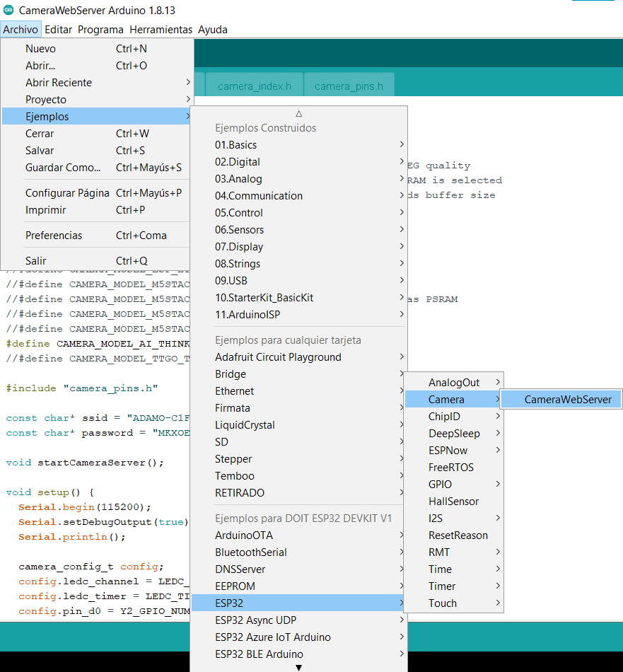The width and height of the screenshot is (623, 672).
Task: Open the Ayuda menu
Action: click(212, 30)
